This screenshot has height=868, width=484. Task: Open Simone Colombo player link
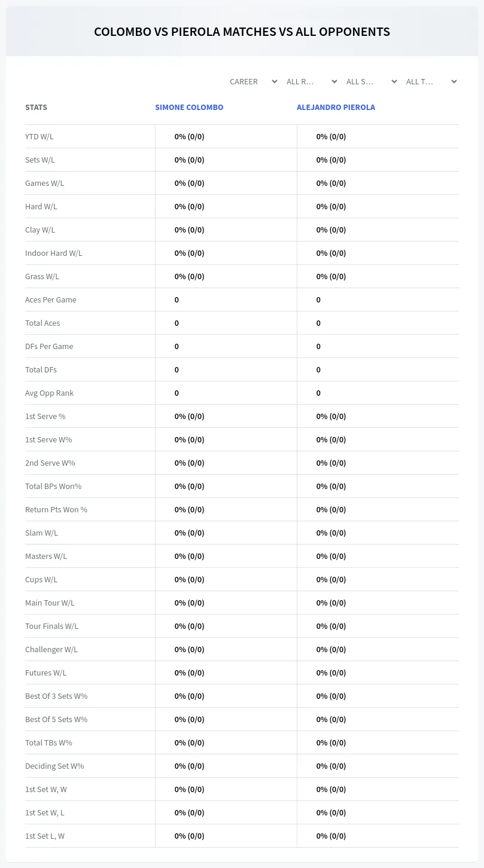[189, 108]
